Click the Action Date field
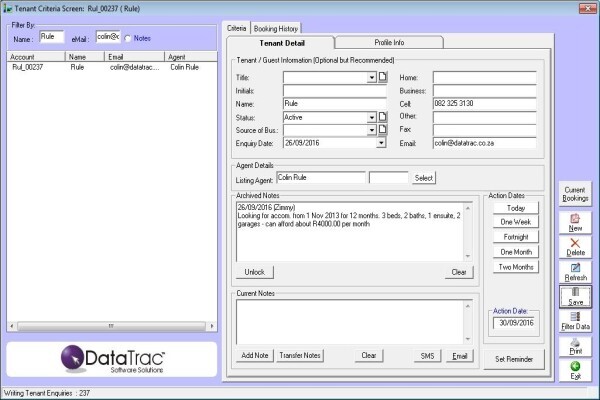600x400 pixels. pos(514,323)
